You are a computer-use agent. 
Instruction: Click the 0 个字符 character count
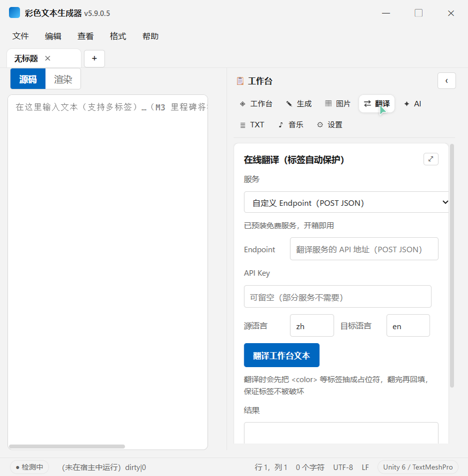pyautogui.click(x=310, y=467)
